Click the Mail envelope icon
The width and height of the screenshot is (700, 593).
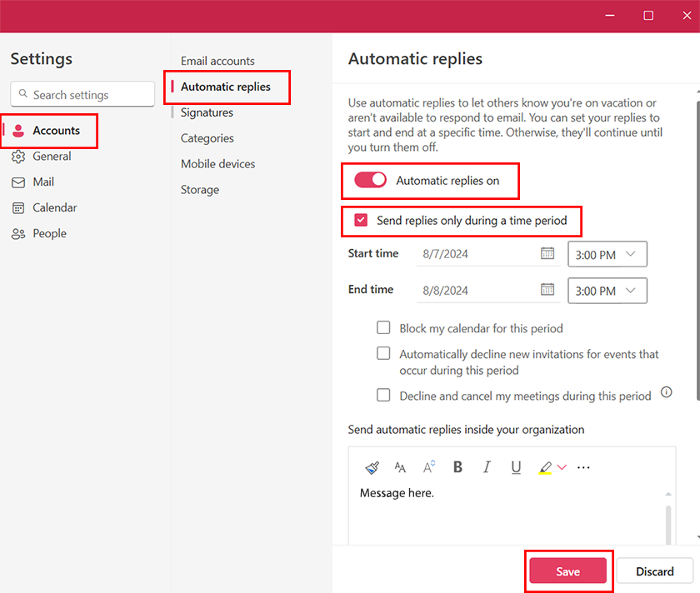tap(18, 182)
